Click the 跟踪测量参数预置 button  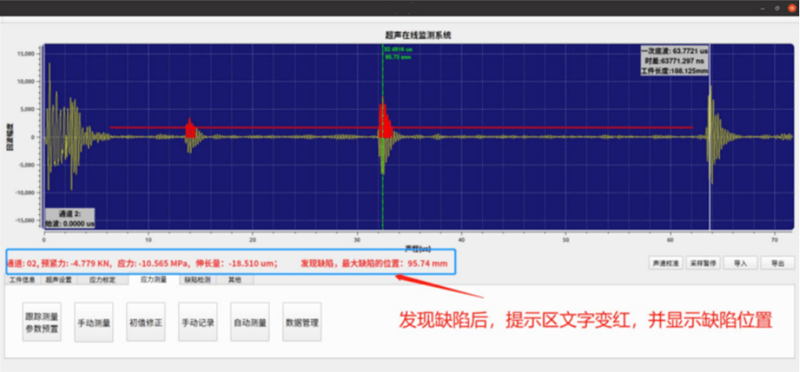pos(42,322)
